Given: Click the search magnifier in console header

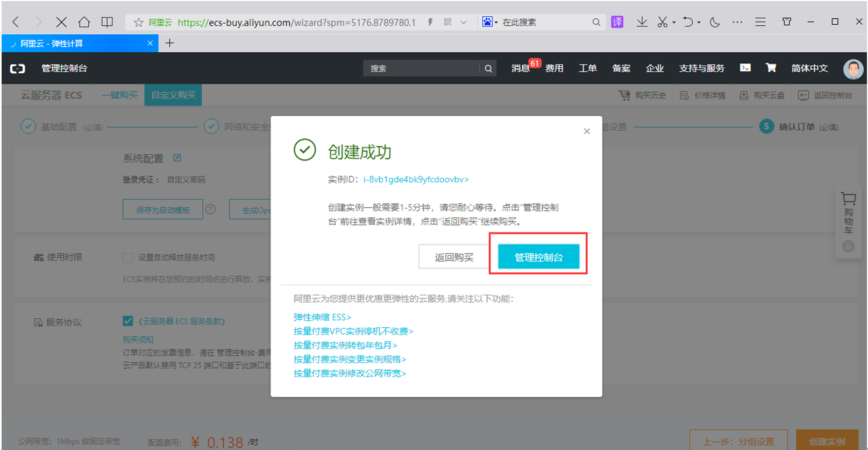Looking at the screenshot, I should [x=488, y=68].
